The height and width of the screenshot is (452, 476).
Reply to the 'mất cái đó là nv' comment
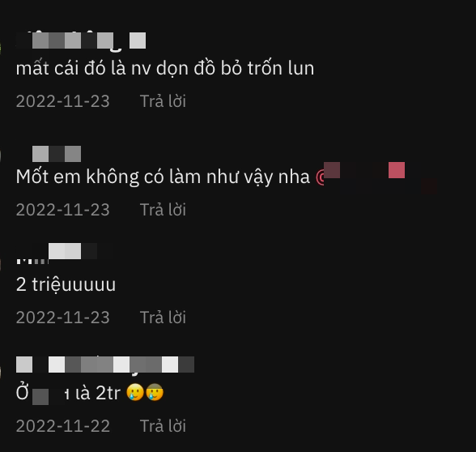pyautogui.click(x=163, y=101)
